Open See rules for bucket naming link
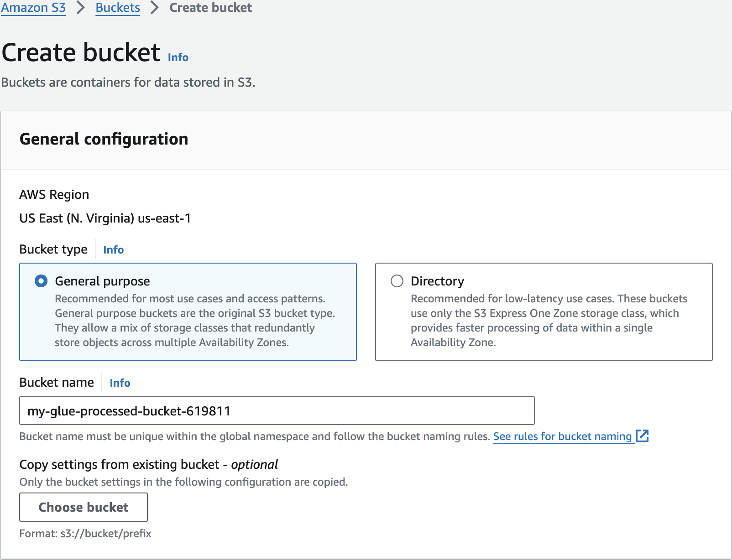732x560 pixels. click(563, 436)
